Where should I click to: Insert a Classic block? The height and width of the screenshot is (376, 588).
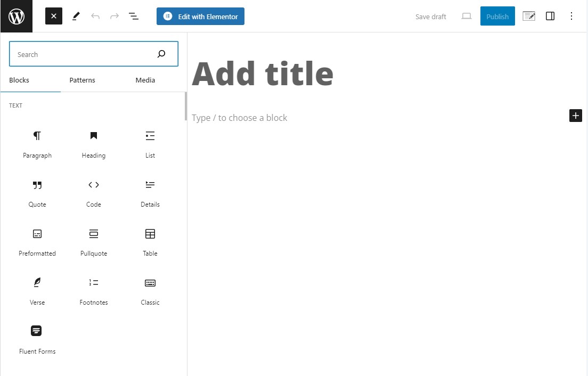150,292
